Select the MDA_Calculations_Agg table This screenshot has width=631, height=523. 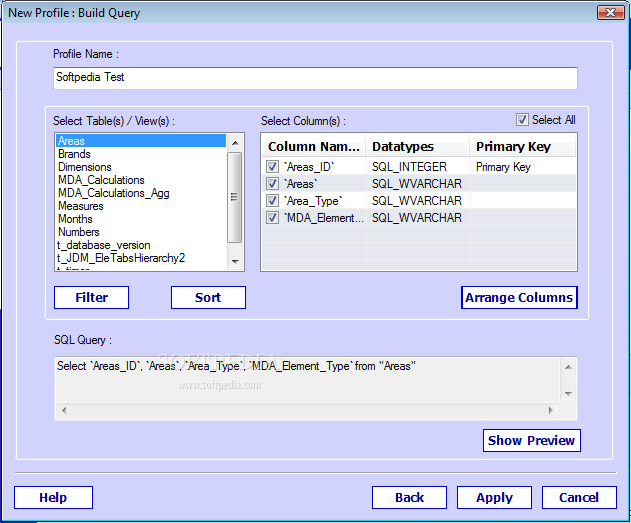coord(141,193)
